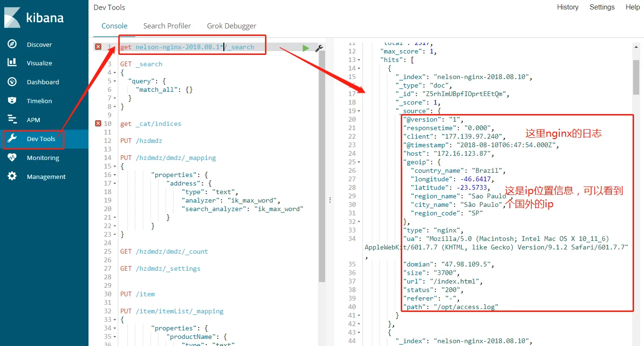Open Dashboard gauge icon in sidebar

12,82
